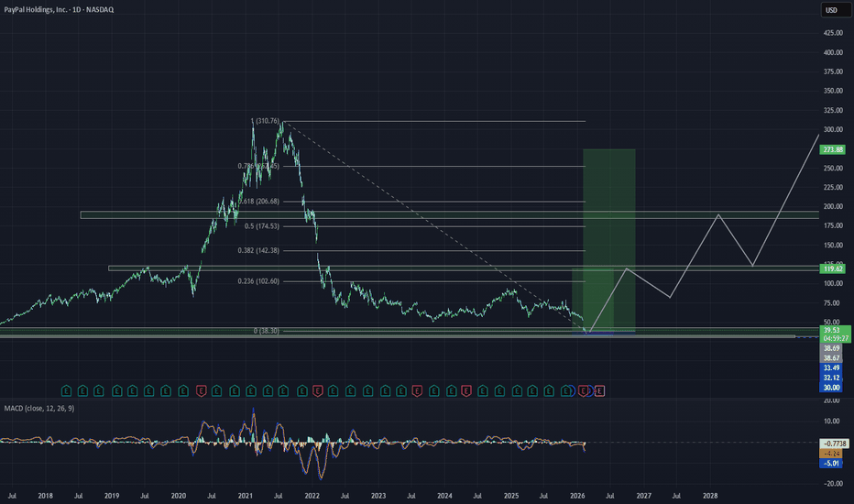Select the Fibonacci label 0.5 (174.53)
854x504 pixels.
click(261, 226)
